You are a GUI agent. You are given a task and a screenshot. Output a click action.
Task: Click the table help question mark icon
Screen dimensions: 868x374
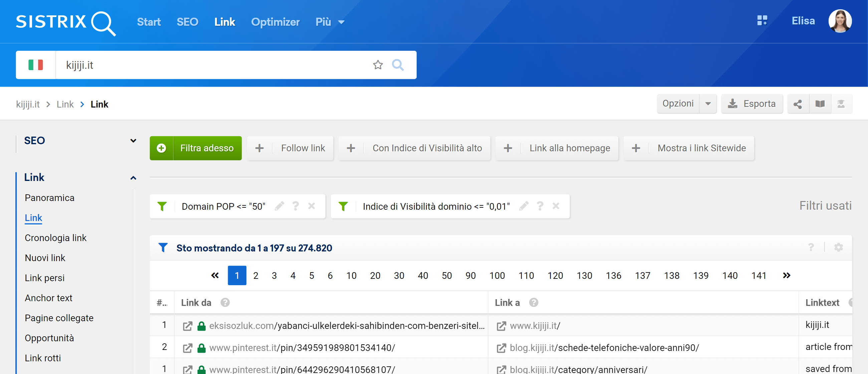(811, 247)
